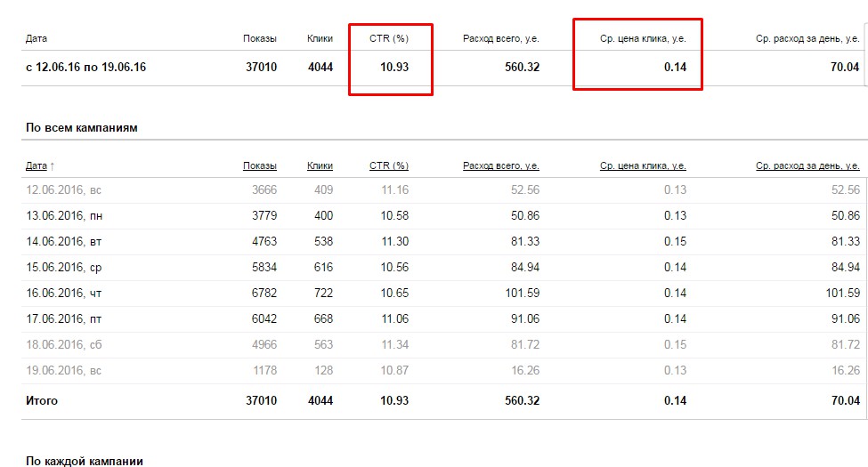Click impressions value 6782 for 16.06.2016

[264, 294]
